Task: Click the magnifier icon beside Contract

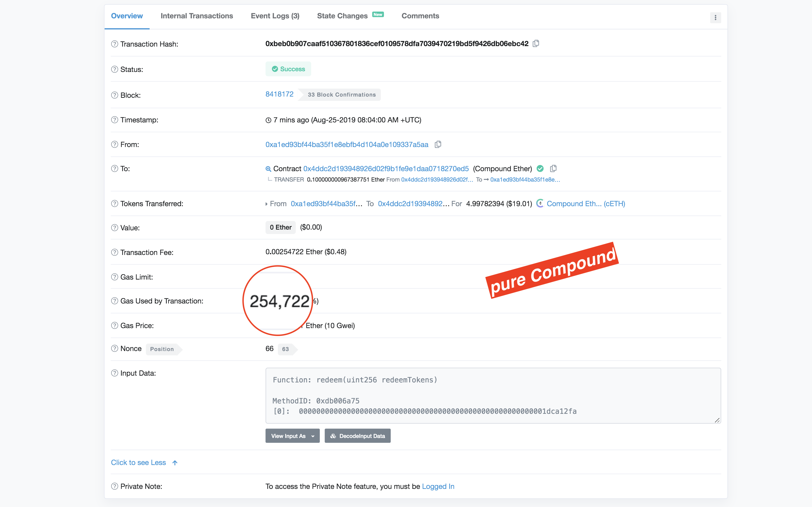Action: point(268,169)
